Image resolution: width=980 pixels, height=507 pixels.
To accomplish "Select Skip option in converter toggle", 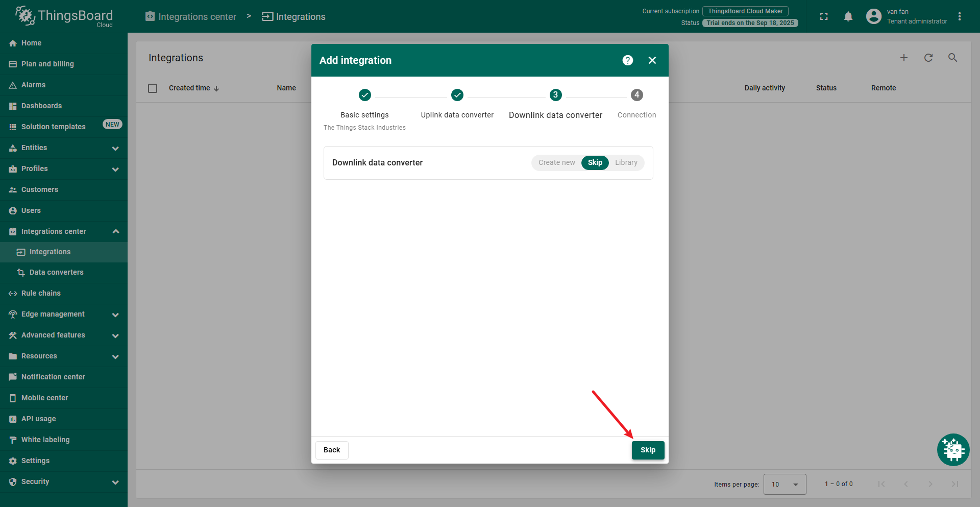I will tap(595, 162).
